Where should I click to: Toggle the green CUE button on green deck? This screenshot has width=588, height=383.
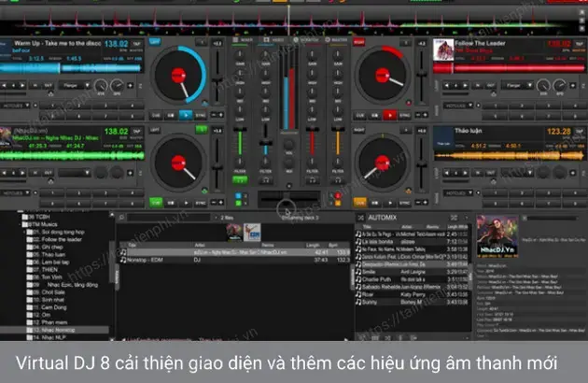click(156, 203)
